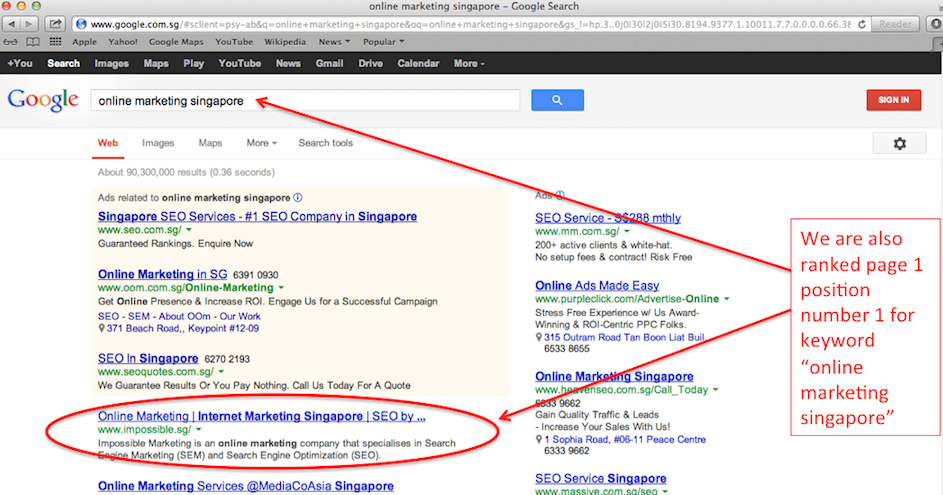Select Calendar in Google black bar
The height and width of the screenshot is (495, 943).
418,63
